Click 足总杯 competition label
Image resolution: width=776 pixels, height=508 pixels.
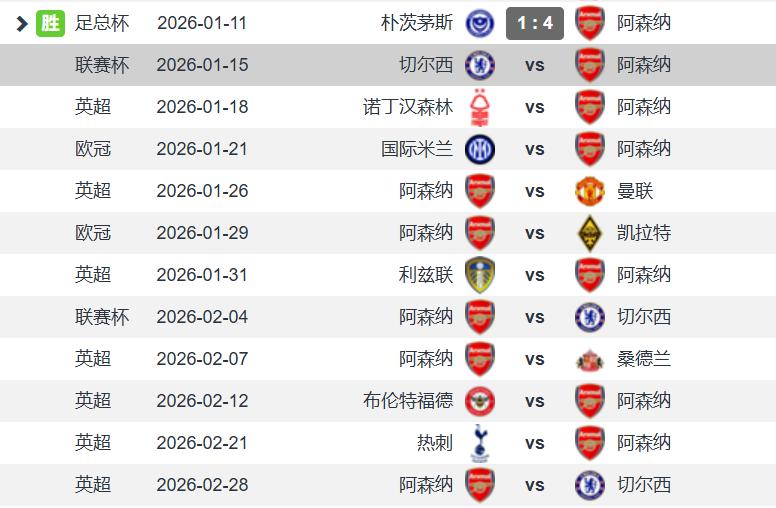tap(102, 23)
